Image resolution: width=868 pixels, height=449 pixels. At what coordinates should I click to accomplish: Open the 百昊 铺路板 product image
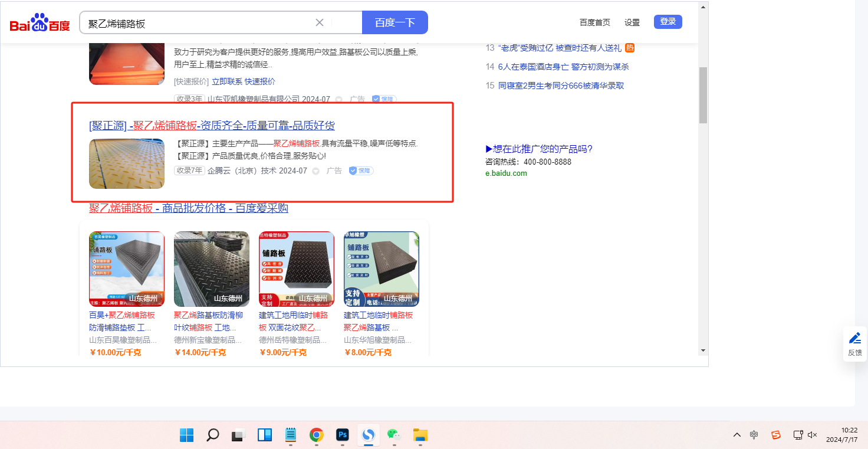click(x=127, y=269)
